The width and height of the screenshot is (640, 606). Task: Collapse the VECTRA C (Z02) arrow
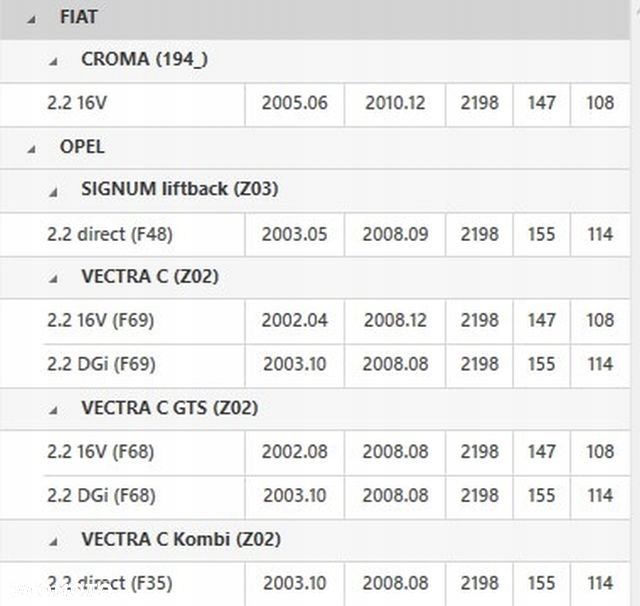pyautogui.click(x=54, y=279)
